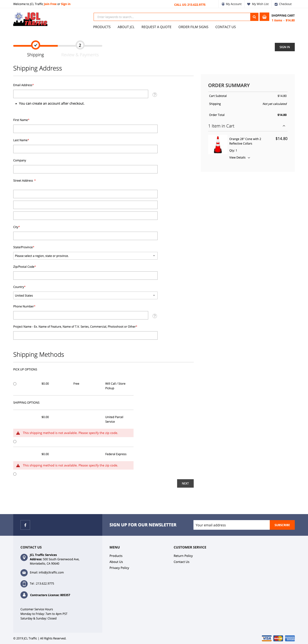The image size is (308, 644).
Task: Click the My Wish List heart icon
Action: (x=249, y=4)
